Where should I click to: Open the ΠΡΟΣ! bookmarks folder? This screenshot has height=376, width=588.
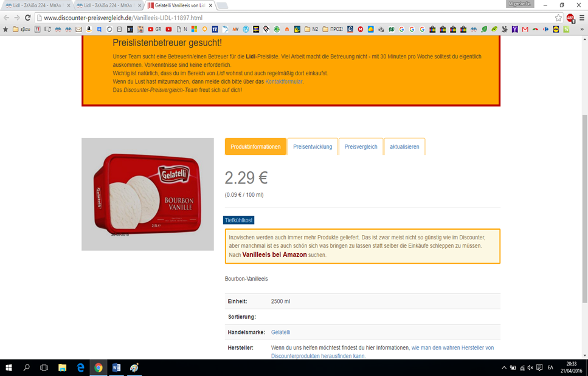pyautogui.click(x=333, y=29)
